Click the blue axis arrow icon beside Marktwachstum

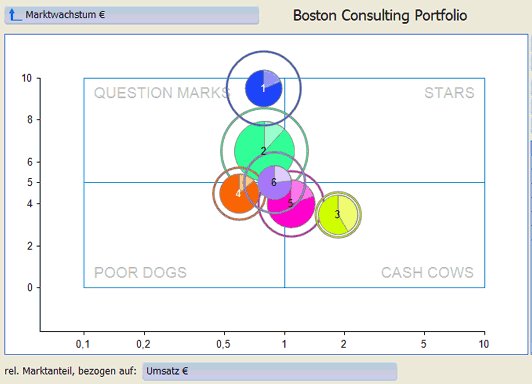15,15
